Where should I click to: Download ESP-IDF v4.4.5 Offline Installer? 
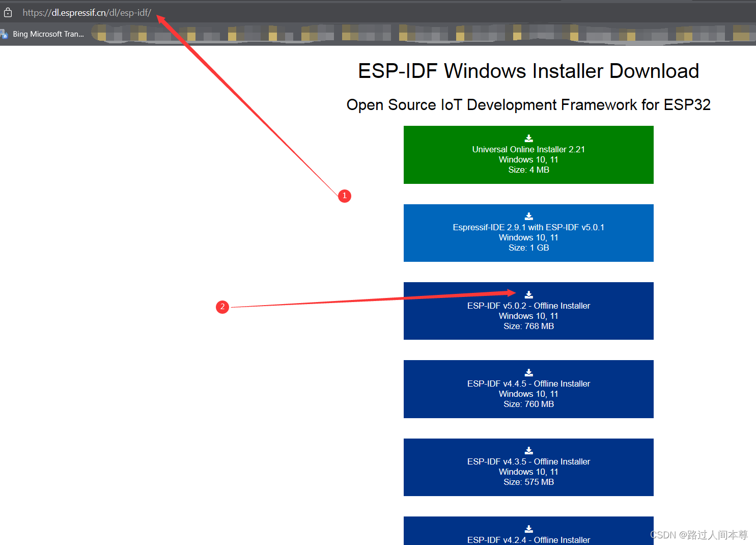(528, 389)
